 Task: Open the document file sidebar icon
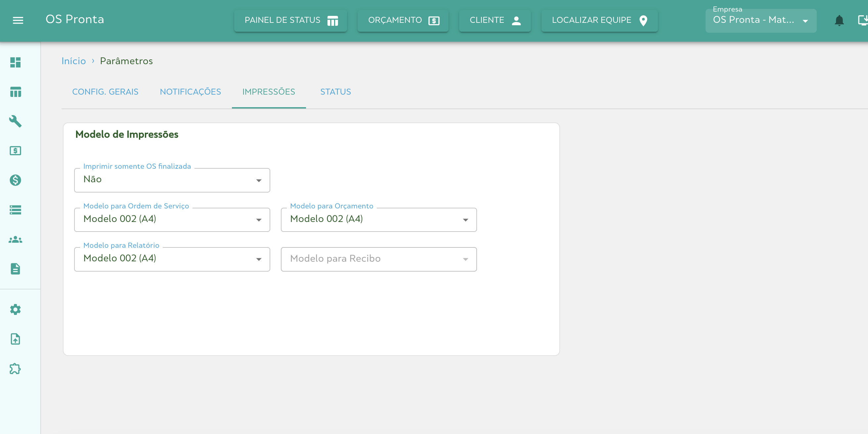pyautogui.click(x=16, y=269)
